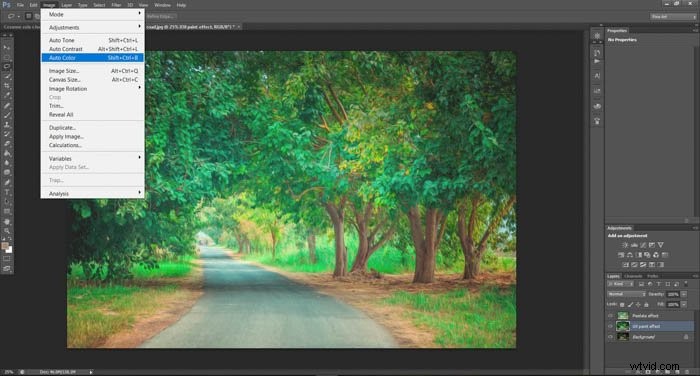Open the Fill value dropdown arrow

coord(684,305)
